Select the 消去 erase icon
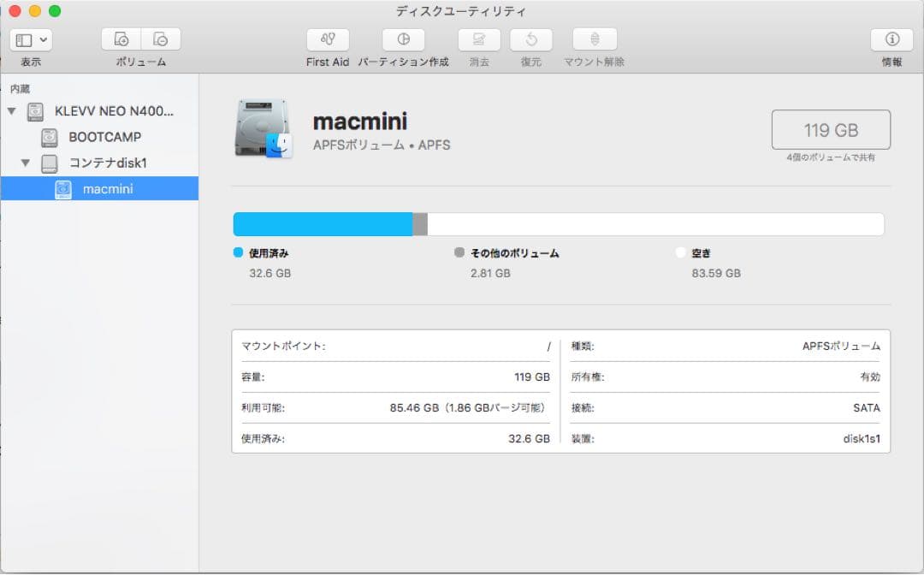This screenshot has width=924, height=575. (x=478, y=39)
